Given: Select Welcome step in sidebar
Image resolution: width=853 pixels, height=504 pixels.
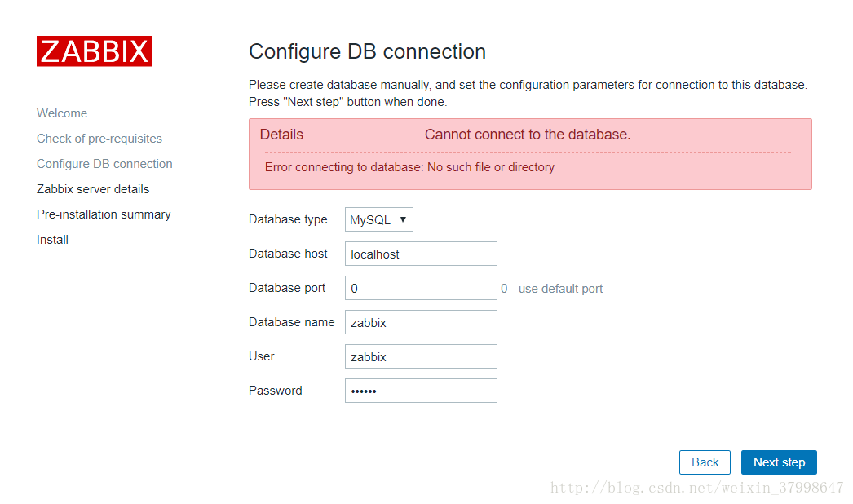Looking at the screenshot, I should [62, 113].
